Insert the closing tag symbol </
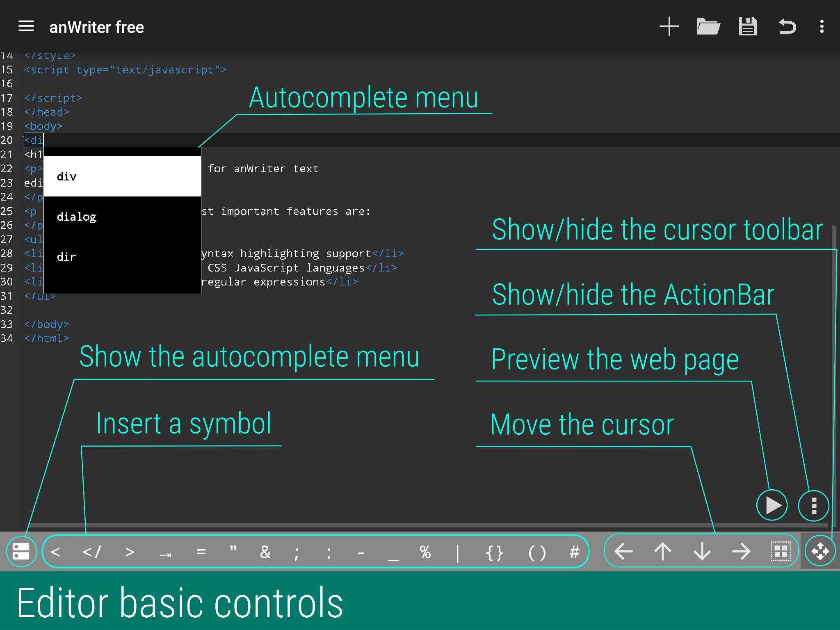 click(x=92, y=552)
